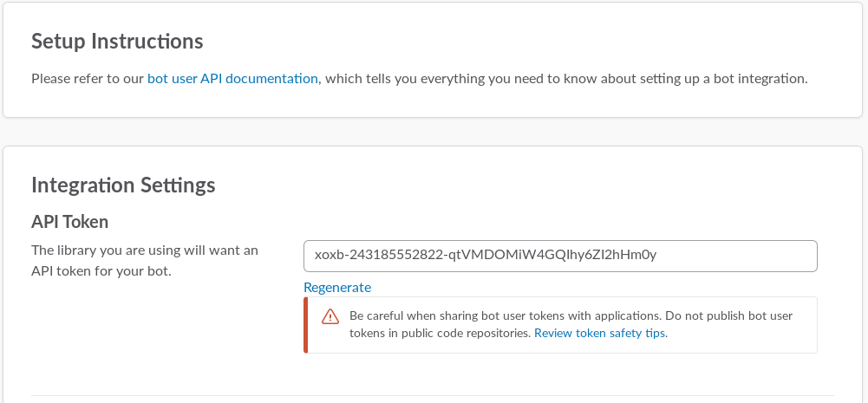Focus the API token input field
This screenshot has height=403, width=868.
click(x=737, y=256)
